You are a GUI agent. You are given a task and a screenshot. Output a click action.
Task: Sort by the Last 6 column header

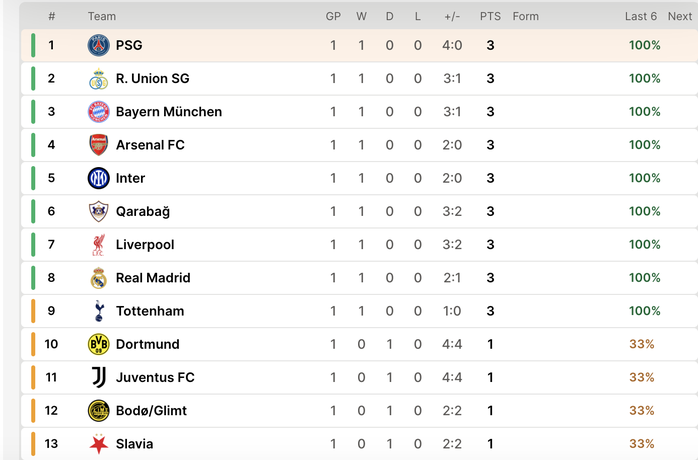[641, 16]
